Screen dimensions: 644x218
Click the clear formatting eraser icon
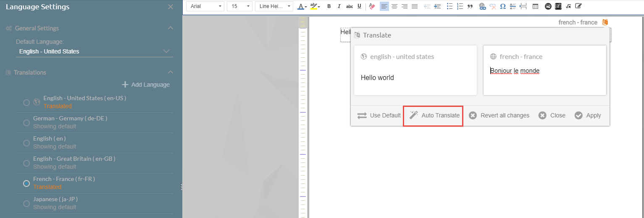point(371,6)
